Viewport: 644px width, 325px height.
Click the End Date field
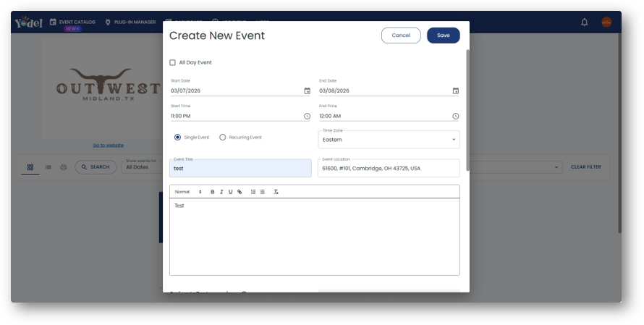point(389,90)
